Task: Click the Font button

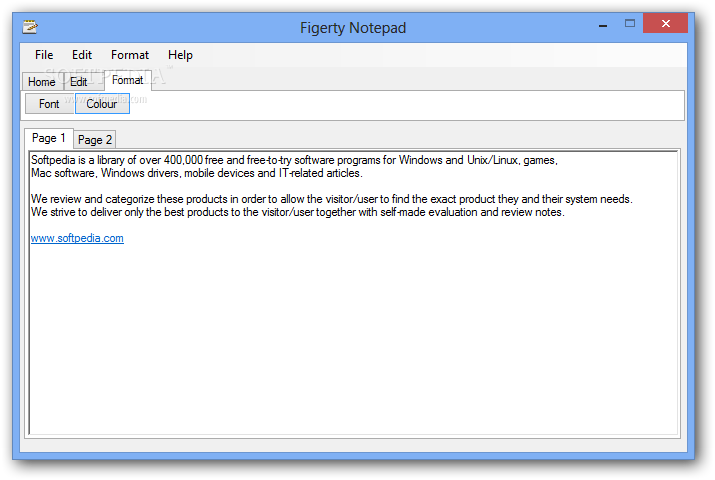Action: [x=49, y=104]
